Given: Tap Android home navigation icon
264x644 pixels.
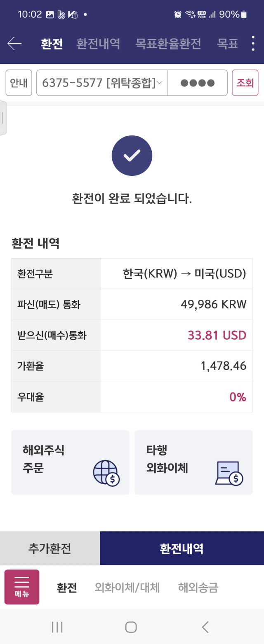Looking at the screenshot, I should tap(131, 627).
